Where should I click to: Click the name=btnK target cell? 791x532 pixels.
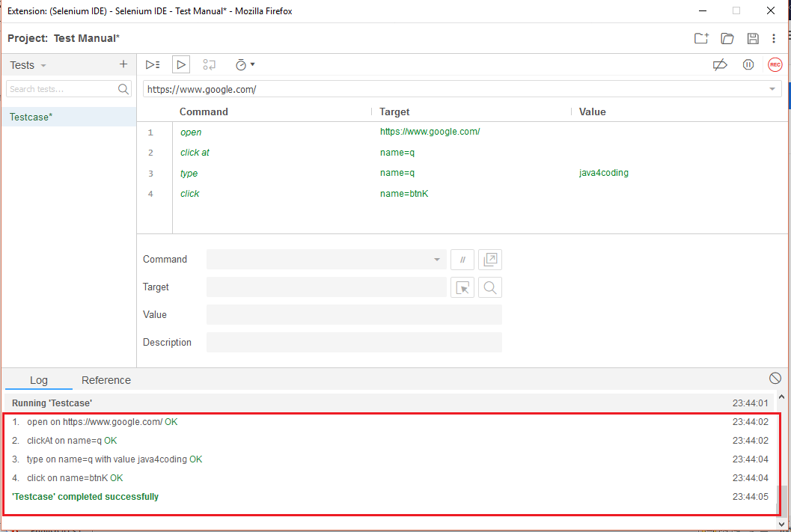[x=404, y=194]
